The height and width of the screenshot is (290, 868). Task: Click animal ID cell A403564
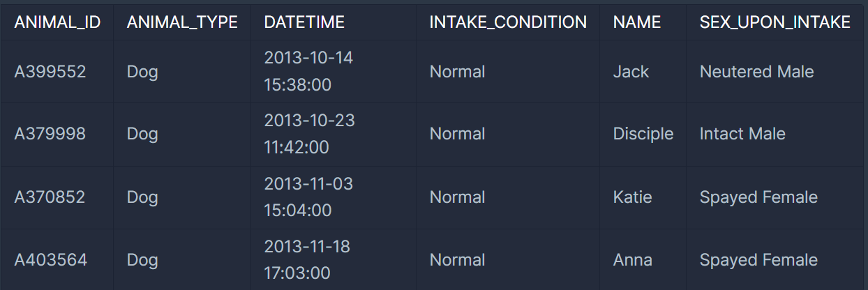pyautogui.click(x=51, y=259)
